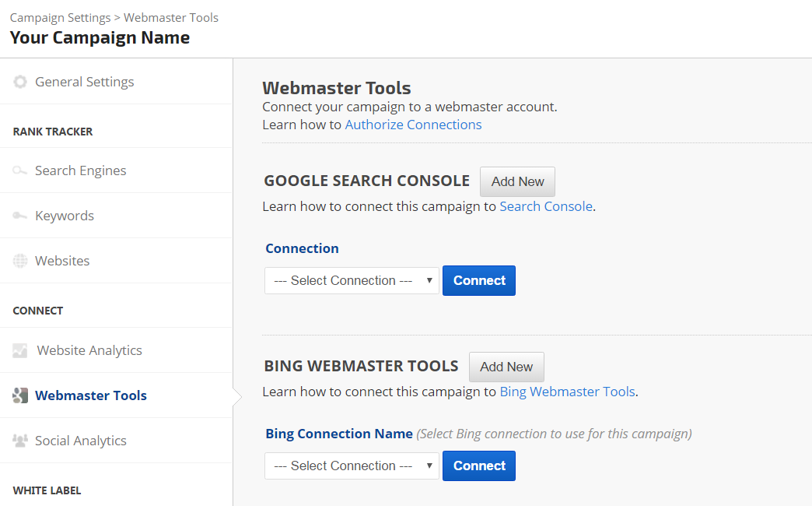Click the Websites globe icon
This screenshot has width=812, height=506.
[x=20, y=261]
